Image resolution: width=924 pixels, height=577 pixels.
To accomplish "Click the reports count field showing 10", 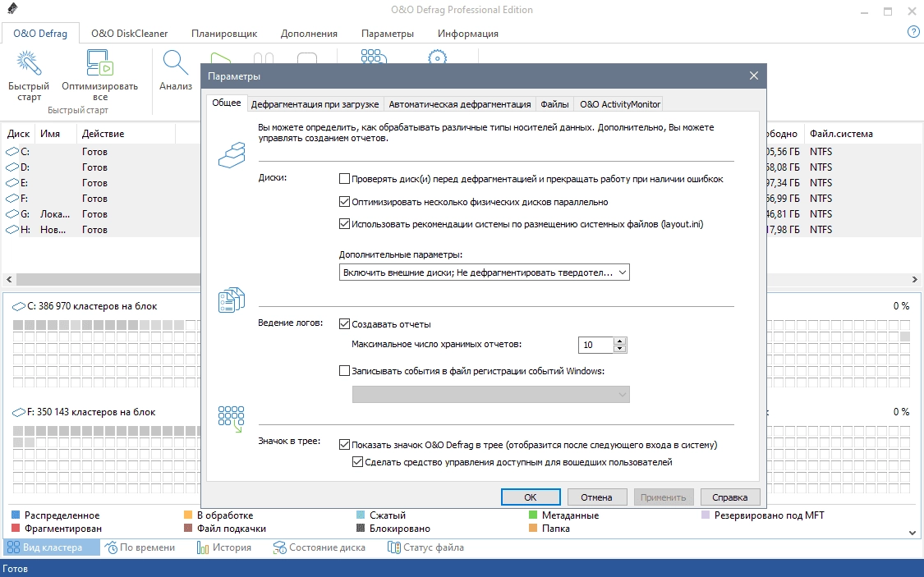I will click(x=595, y=345).
